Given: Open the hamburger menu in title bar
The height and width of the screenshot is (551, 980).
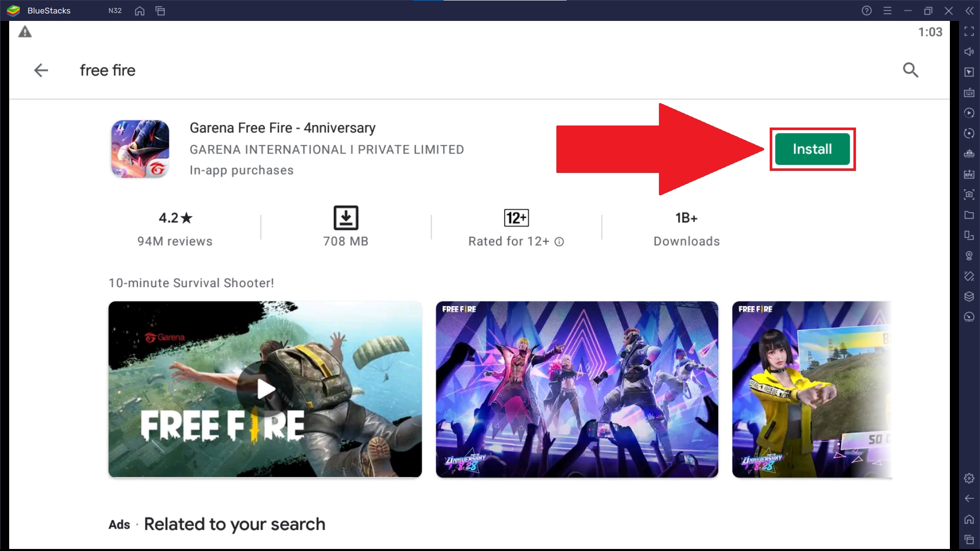Looking at the screenshot, I should pos(888,11).
